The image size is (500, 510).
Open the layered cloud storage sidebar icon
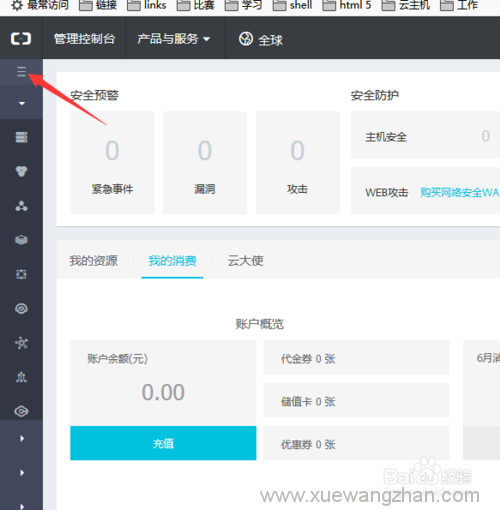click(21, 240)
